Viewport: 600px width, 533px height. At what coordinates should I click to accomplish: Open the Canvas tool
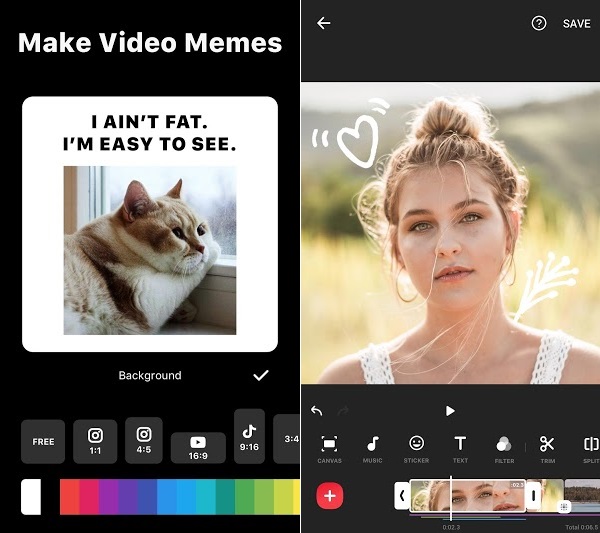coord(329,449)
